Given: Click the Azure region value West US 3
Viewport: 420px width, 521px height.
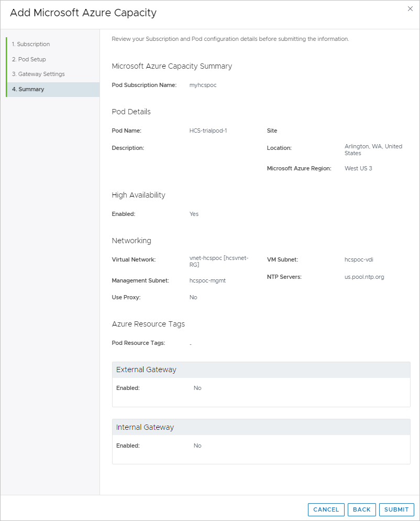Looking at the screenshot, I should pyautogui.click(x=358, y=168).
